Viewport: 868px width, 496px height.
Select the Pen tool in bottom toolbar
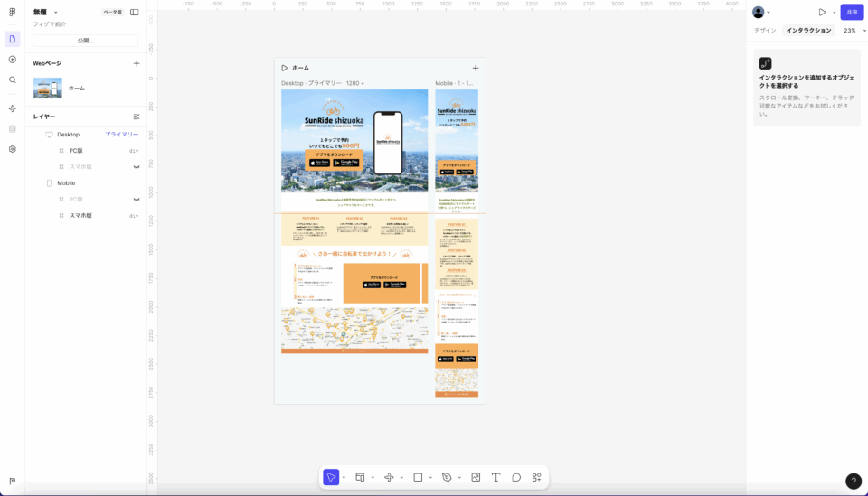447,477
